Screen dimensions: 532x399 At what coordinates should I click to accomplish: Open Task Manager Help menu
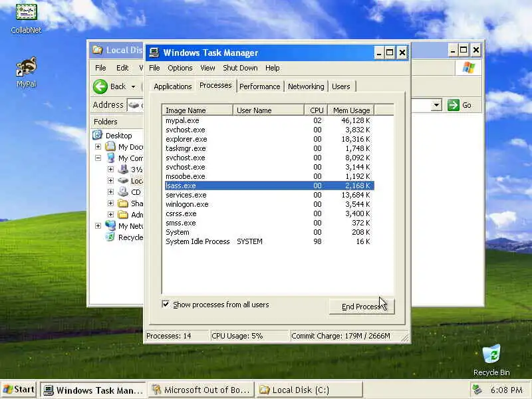coord(273,68)
